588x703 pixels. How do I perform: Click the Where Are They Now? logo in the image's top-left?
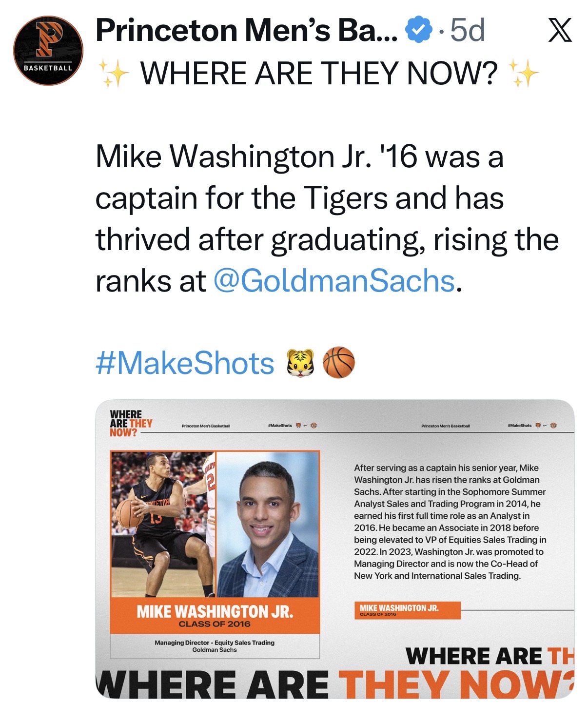pos(130,423)
